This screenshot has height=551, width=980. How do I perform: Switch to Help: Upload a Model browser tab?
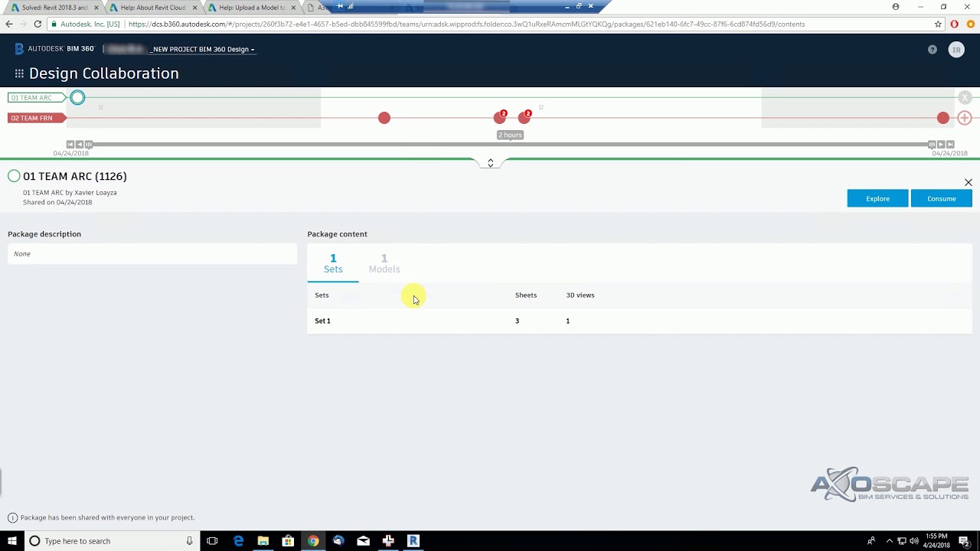pyautogui.click(x=252, y=8)
